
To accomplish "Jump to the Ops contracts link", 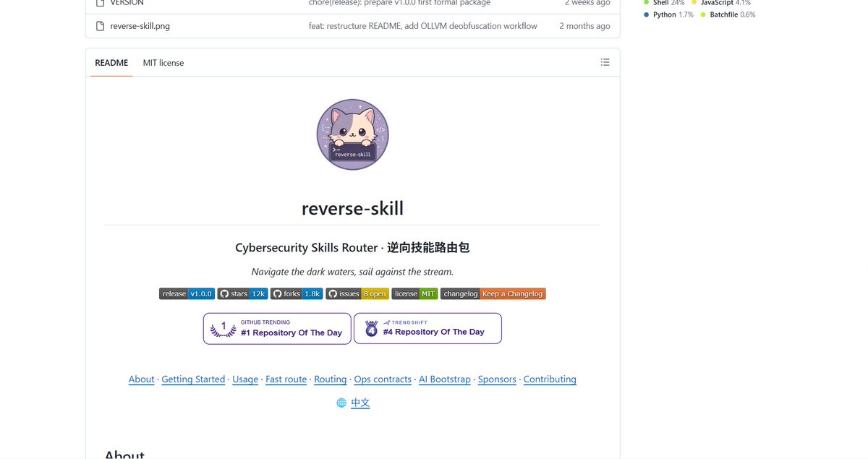I will (383, 379).
